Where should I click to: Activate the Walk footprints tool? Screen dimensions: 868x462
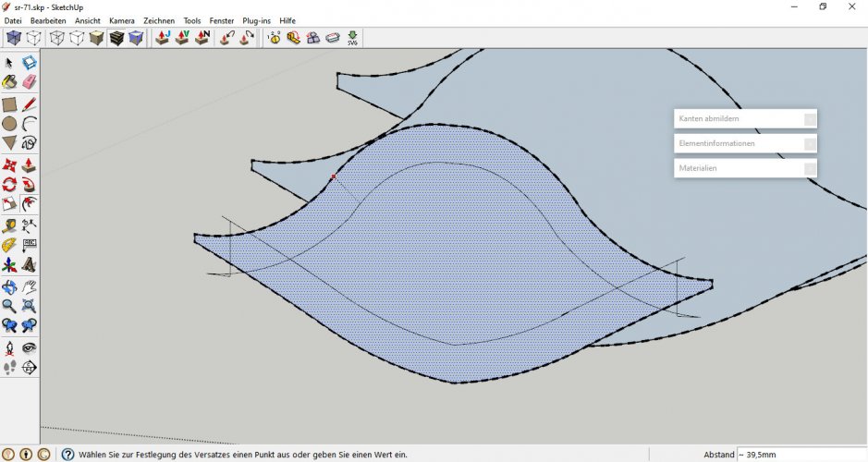[x=9, y=368]
